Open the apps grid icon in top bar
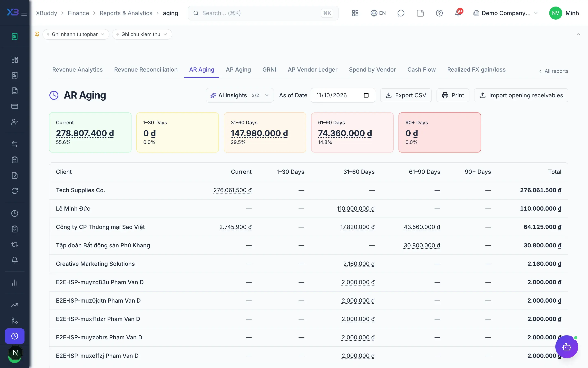 tap(355, 13)
